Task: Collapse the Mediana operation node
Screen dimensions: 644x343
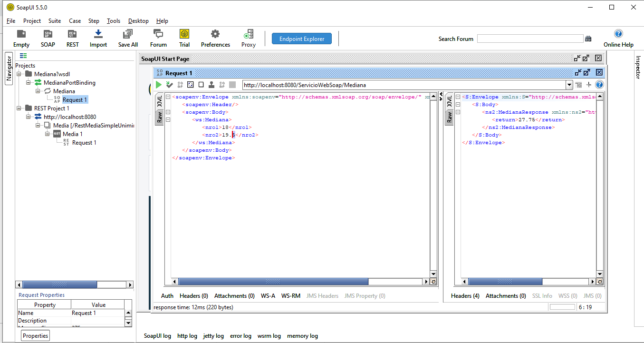Action: click(x=38, y=91)
